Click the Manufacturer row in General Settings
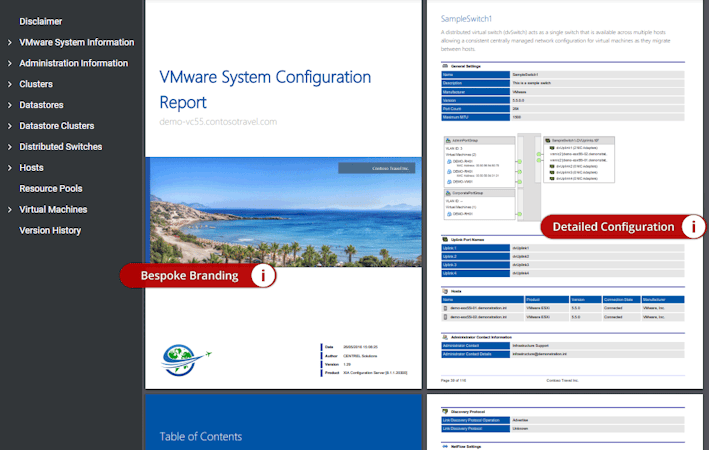The image size is (709, 450). [x=562, y=92]
